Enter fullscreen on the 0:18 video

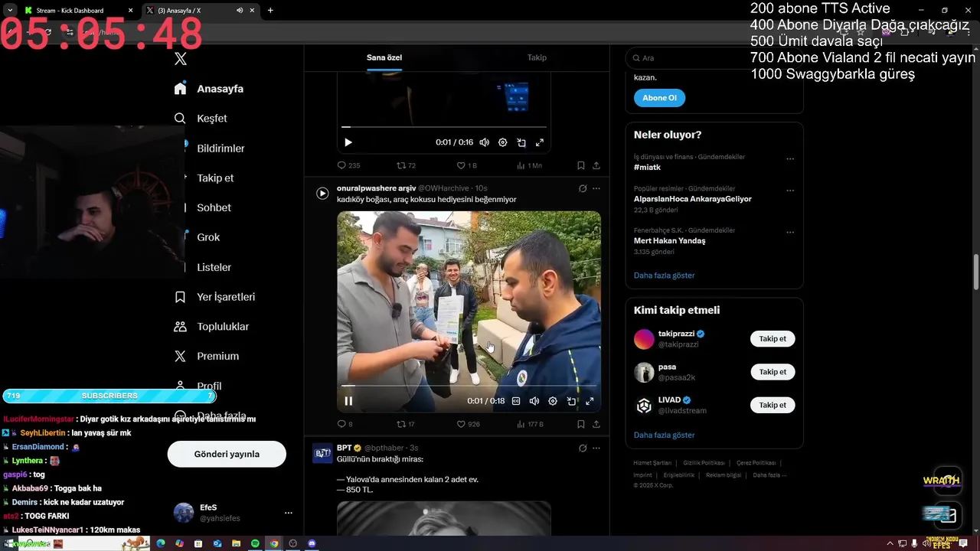[590, 401]
